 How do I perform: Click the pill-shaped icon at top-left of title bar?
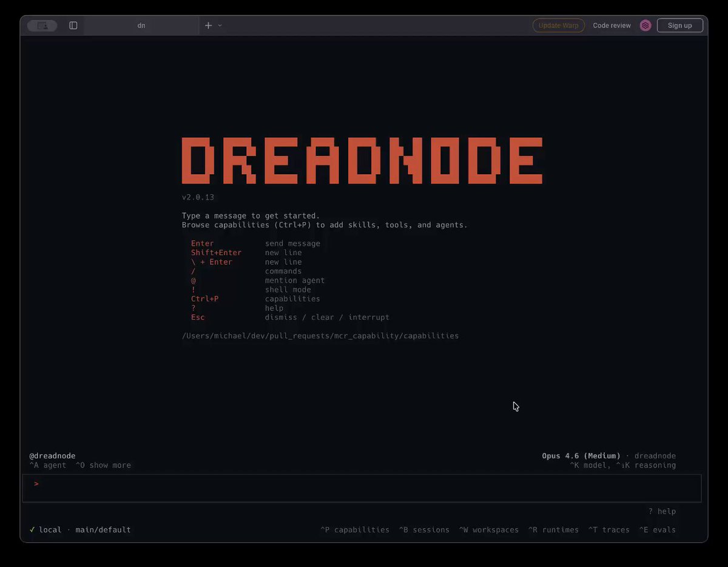(42, 25)
